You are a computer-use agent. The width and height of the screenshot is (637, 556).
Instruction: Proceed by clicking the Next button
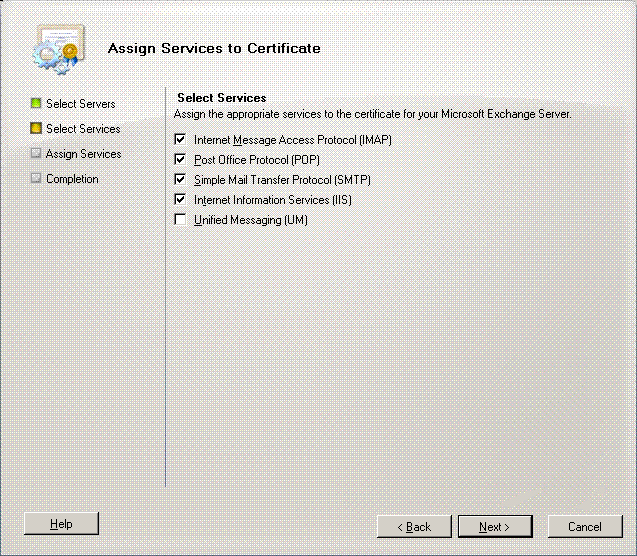point(495,527)
